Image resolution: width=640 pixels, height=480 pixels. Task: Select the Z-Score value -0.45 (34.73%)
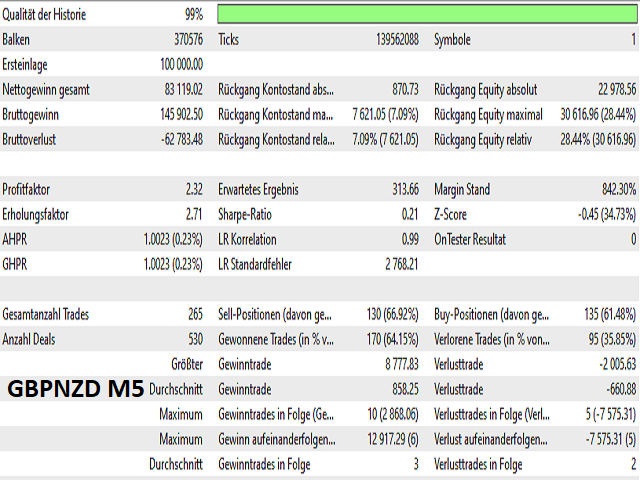[607, 214]
